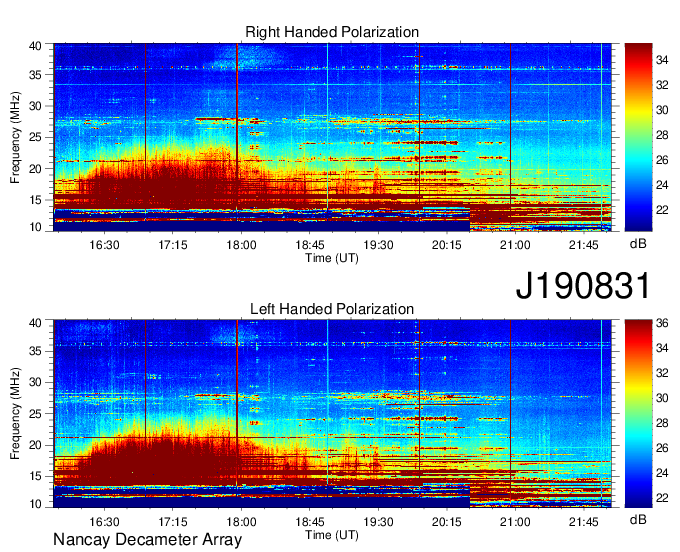Click the dB unit under Right Handed colorbar
680x552 pixels.
638,244
